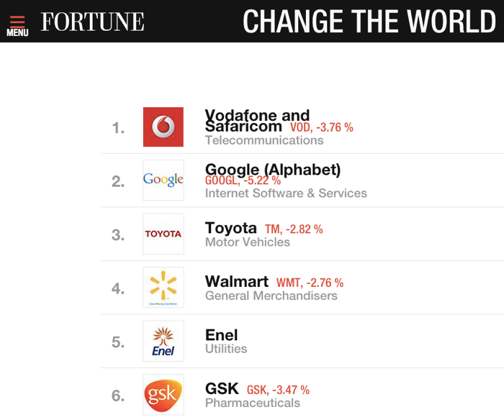Viewport: 504px width, 420px height.
Task: Open the Vodafone and Safaricom entry
Action: [257, 121]
